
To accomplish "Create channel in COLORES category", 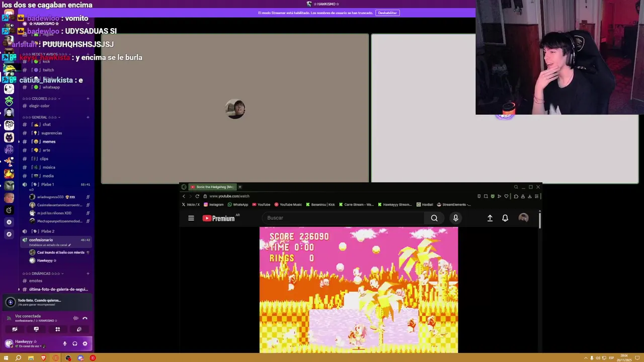I will click(88, 99).
